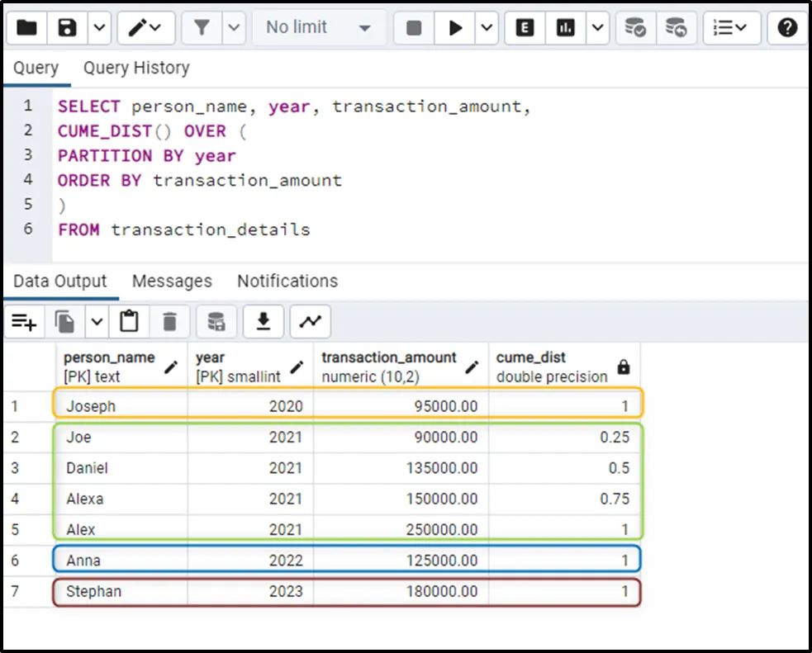Click the Explain (E) icon
This screenshot has width=812, height=653.
click(525, 28)
